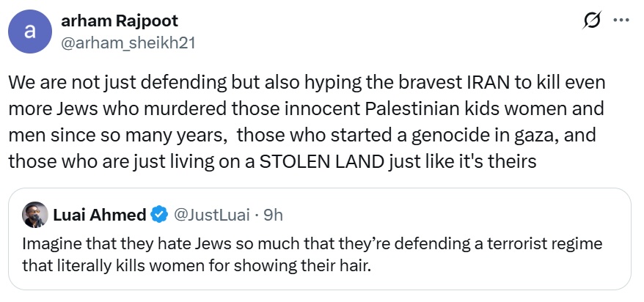
Task: Click the blue verified badge beside Luai Ahmed
Action: (158, 216)
